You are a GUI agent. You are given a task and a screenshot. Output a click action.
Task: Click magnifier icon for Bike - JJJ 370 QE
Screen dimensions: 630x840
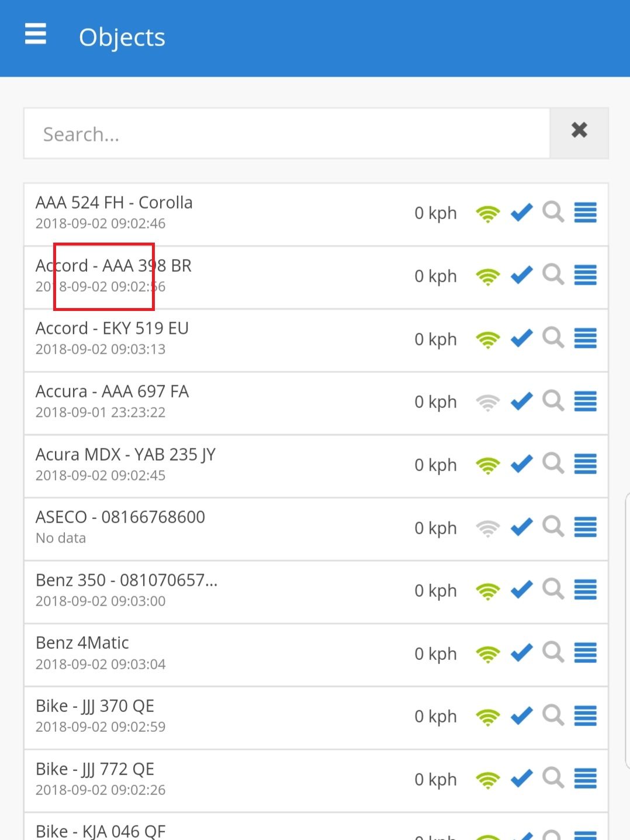pos(553,716)
